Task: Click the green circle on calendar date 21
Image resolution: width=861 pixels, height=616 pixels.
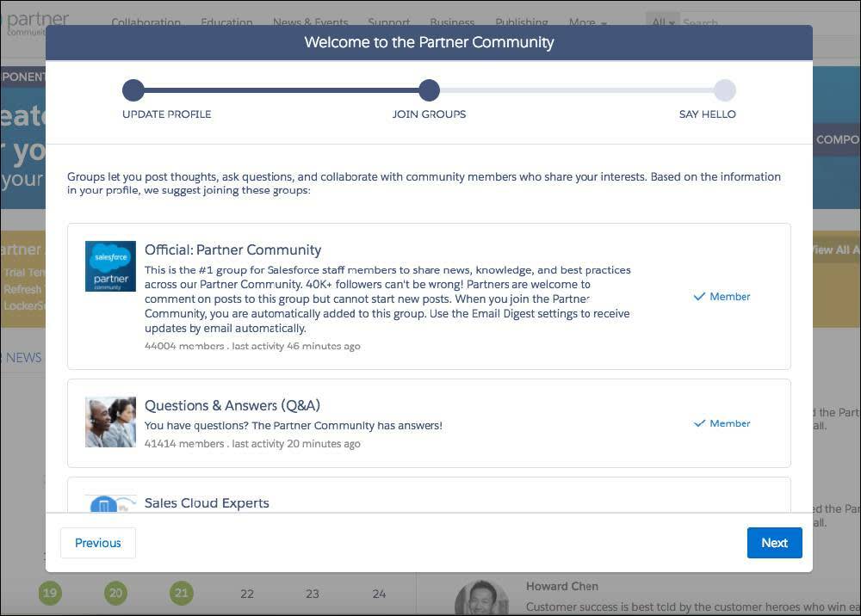Action: tap(182, 594)
